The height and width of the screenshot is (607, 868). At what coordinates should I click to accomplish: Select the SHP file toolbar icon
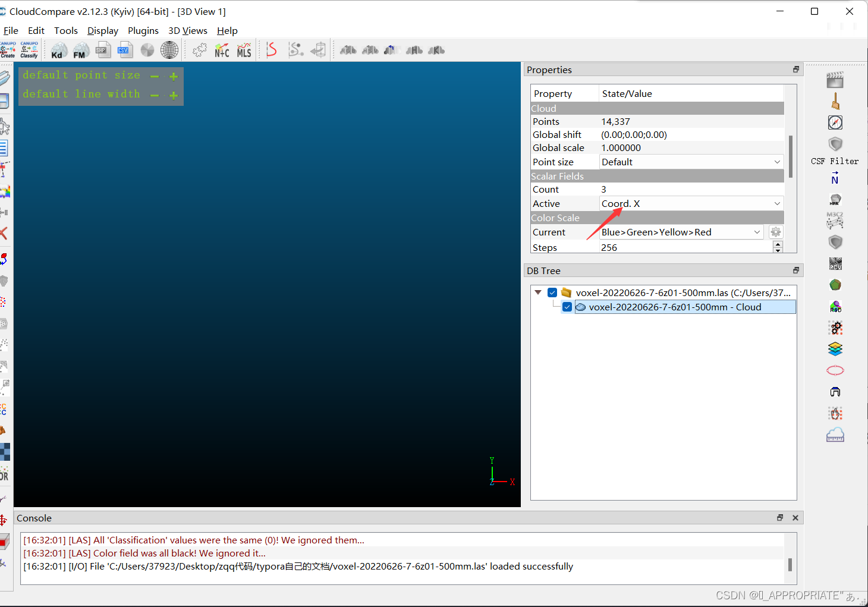click(x=103, y=50)
